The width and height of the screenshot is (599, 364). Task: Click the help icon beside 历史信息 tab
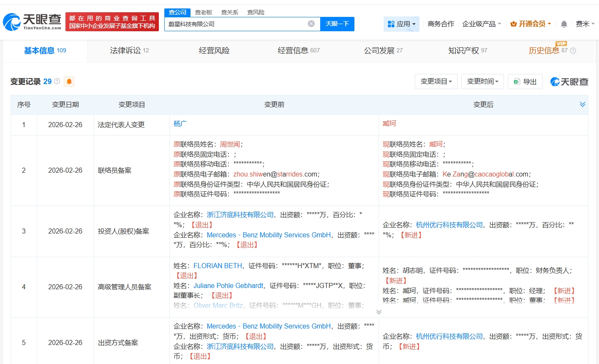coord(573,51)
